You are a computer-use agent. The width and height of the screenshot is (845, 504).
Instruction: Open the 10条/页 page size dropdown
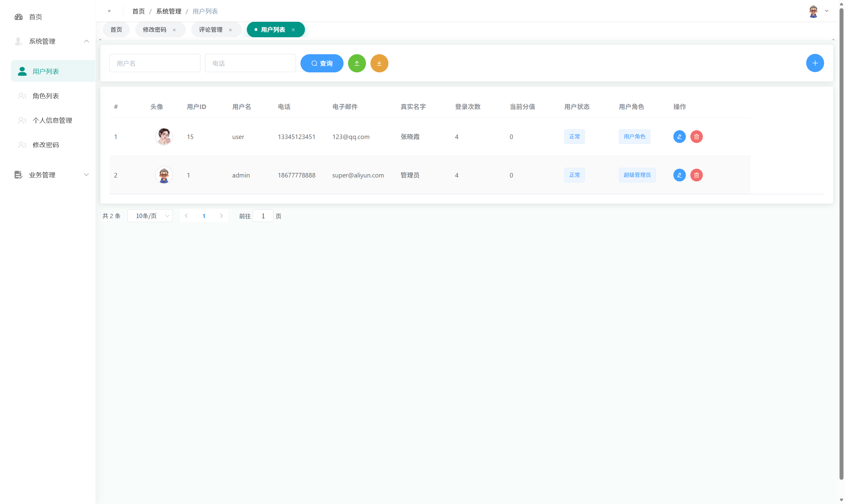point(150,216)
